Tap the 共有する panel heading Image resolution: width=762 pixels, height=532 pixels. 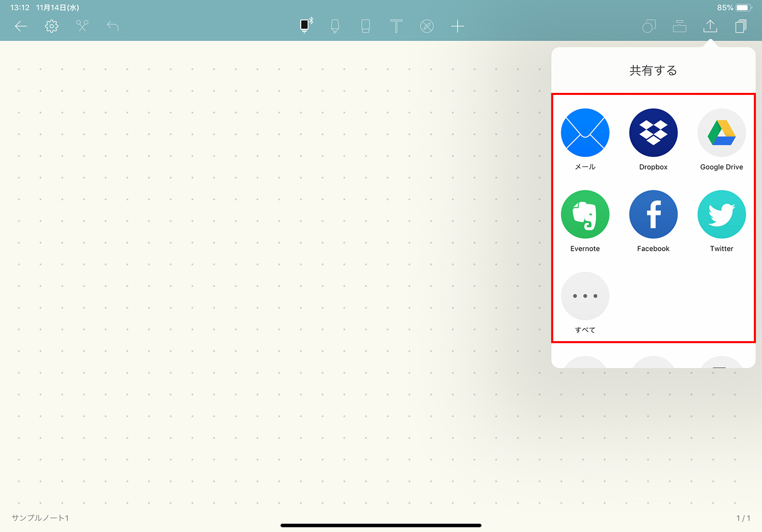pos(653,71)
